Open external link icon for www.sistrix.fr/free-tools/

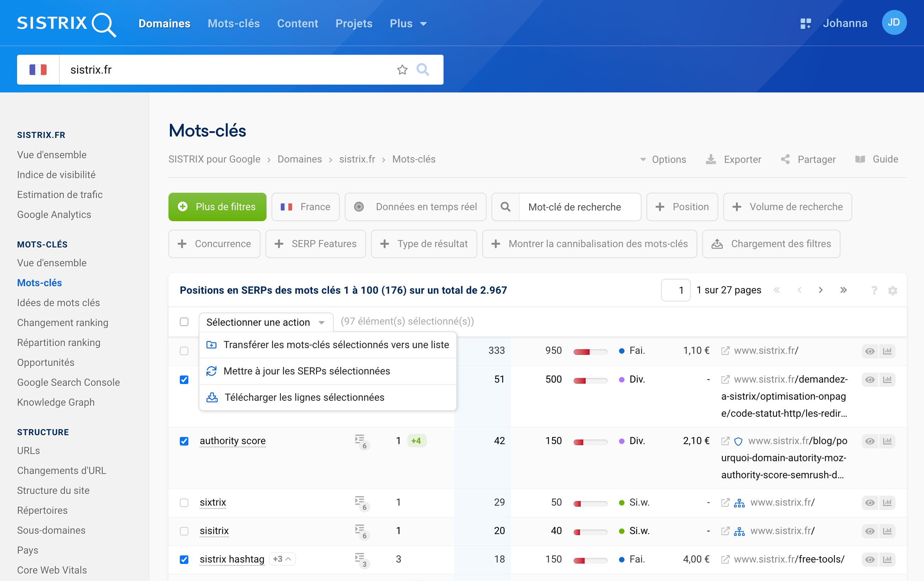click(725, 559)
